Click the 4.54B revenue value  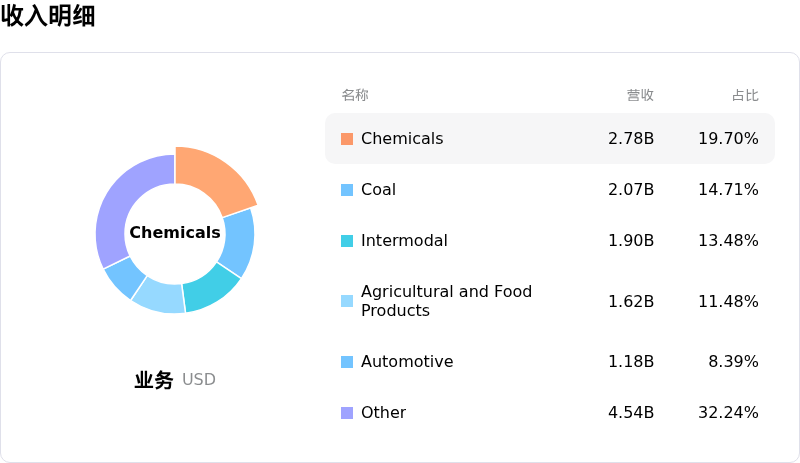[631, 412]
